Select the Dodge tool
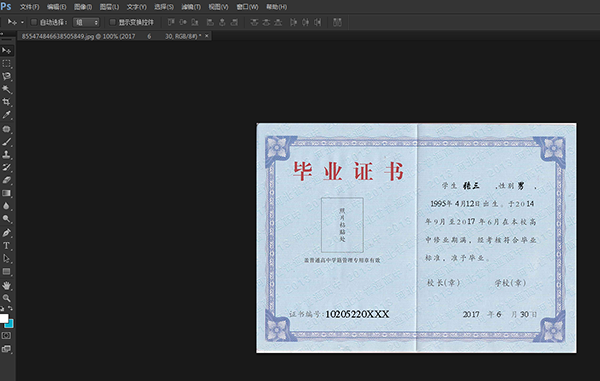Image resolution: width=600 pixels, height=381 pixels. coord(7,219)
